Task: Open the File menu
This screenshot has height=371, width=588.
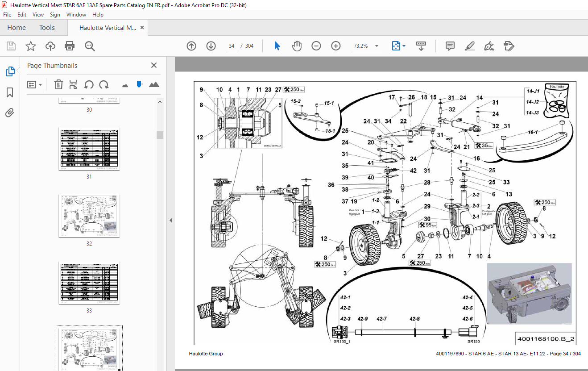Action: point(7,15)
